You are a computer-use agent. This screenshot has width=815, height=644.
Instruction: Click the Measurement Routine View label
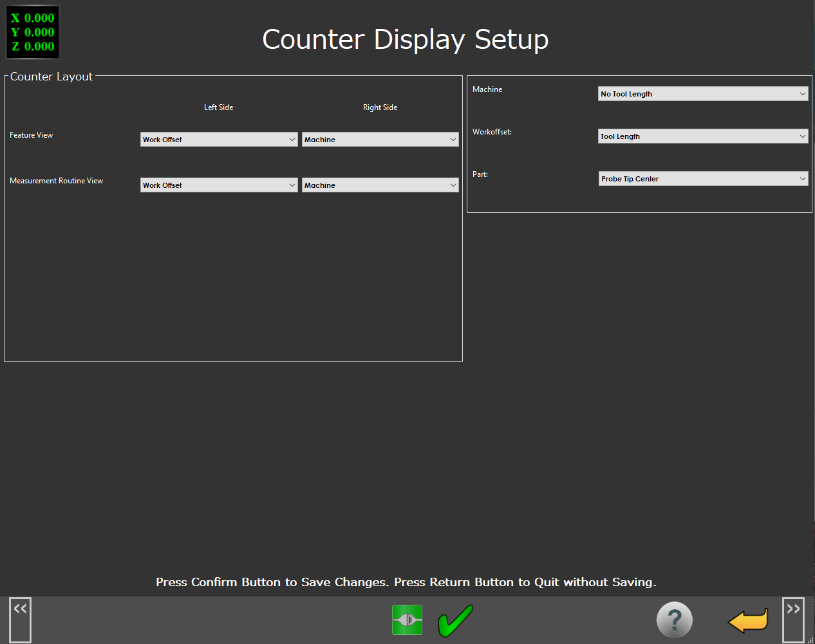tap(57, 181)
